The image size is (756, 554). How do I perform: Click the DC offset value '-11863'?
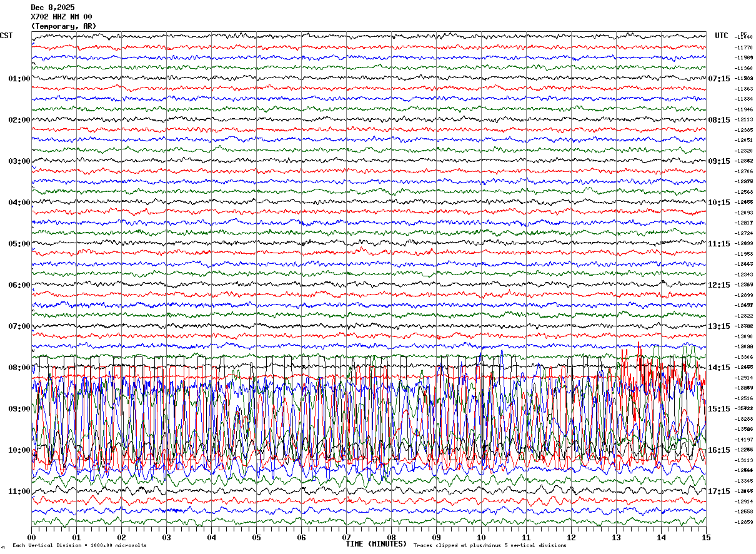coord(744,89)
